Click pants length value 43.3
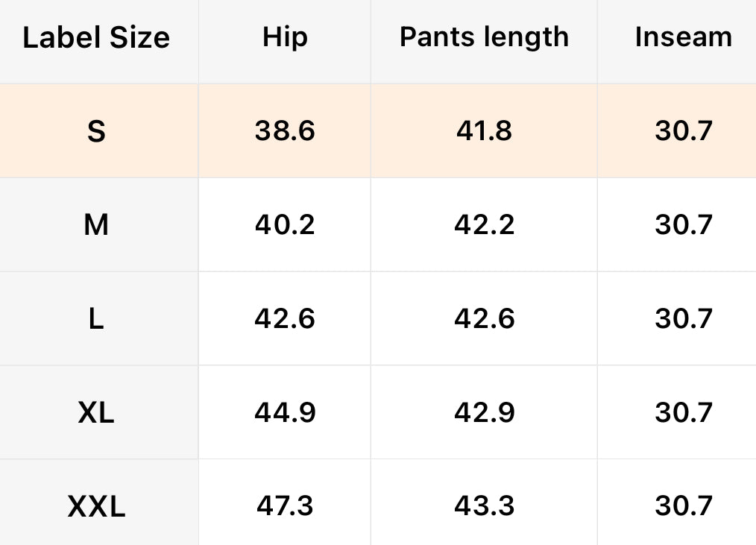 484,506
